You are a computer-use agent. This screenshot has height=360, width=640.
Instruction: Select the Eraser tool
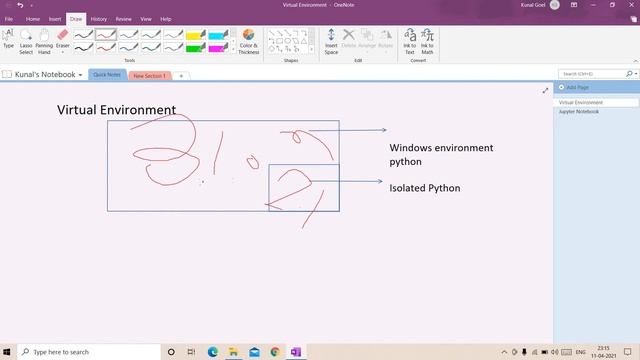pos(62,38)
